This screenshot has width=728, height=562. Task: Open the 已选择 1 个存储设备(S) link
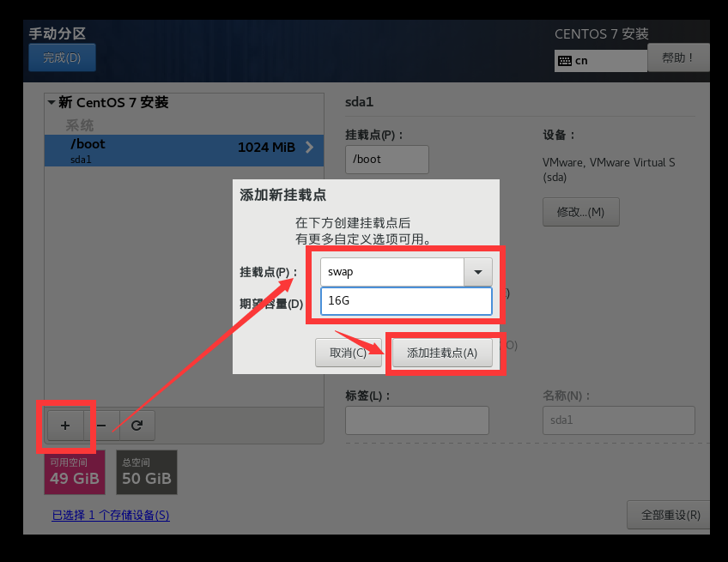(x=110, y=515)
